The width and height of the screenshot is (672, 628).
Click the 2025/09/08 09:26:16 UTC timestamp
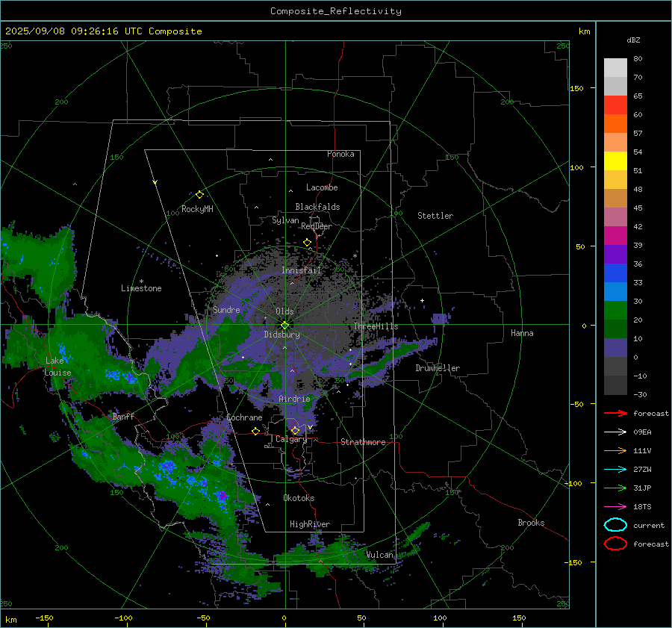pyautogui.click(x=74, y=31)
